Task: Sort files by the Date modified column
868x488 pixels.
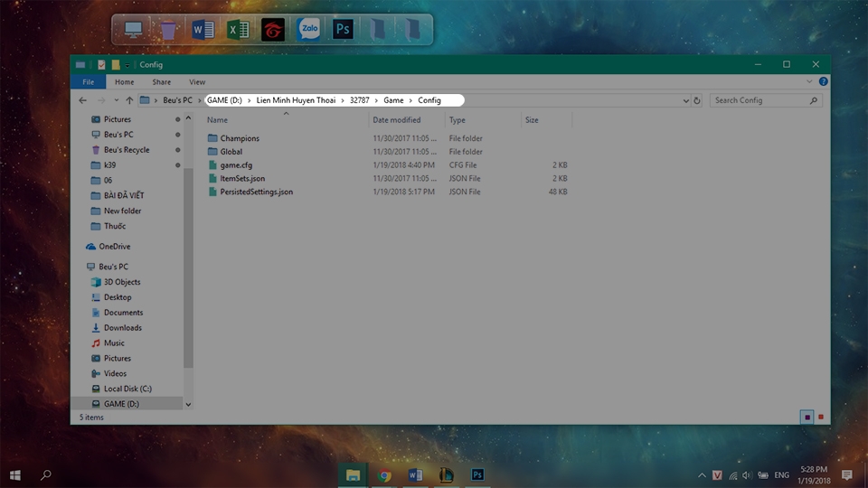Action: [x=396, y=119]
